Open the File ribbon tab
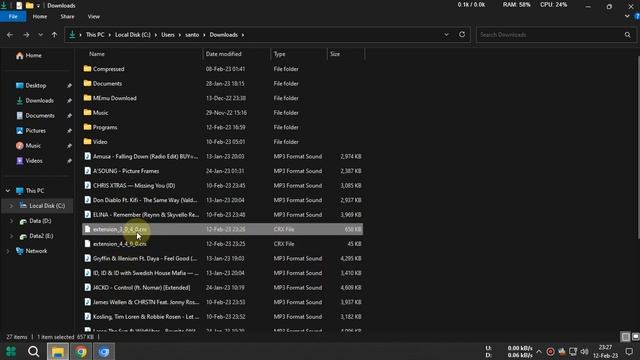This screenshot has width=640, height=360. pyautogui.click(x=13, y=17)
